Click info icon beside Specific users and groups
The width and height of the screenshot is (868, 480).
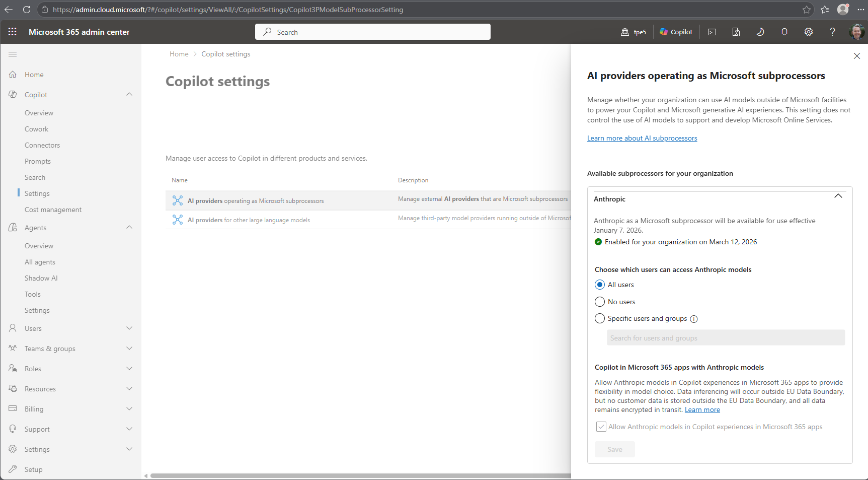[694, 319]
